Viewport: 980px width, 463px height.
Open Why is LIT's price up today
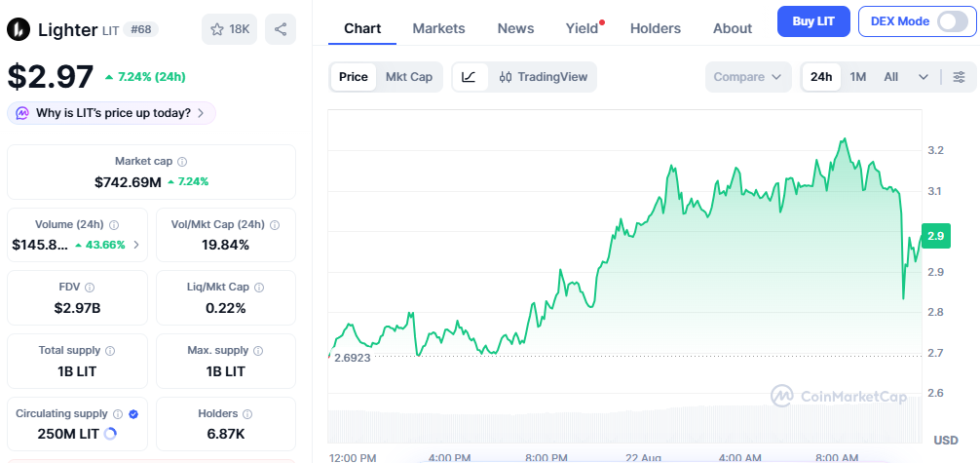[x=112, y=113]
